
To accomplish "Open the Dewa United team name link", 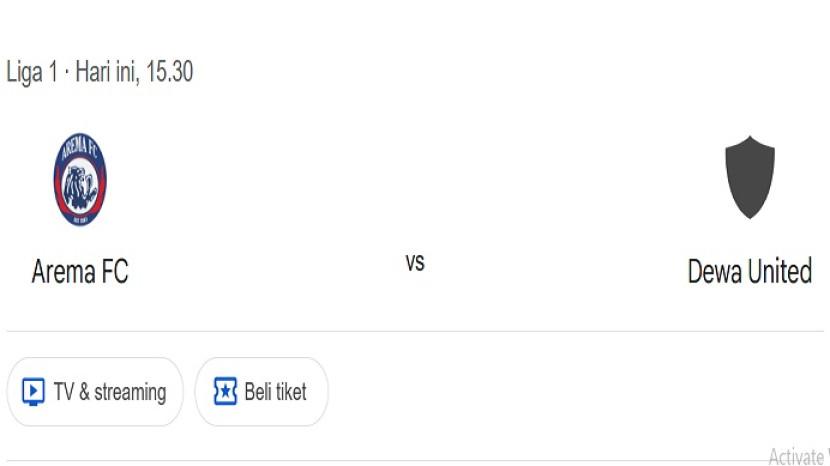I will (x=749, y=271).
